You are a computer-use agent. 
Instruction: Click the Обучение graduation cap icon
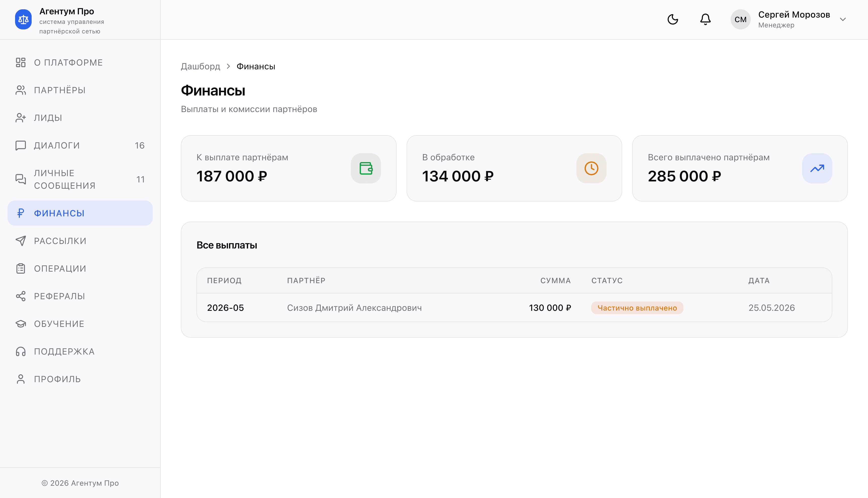[21, 324]
